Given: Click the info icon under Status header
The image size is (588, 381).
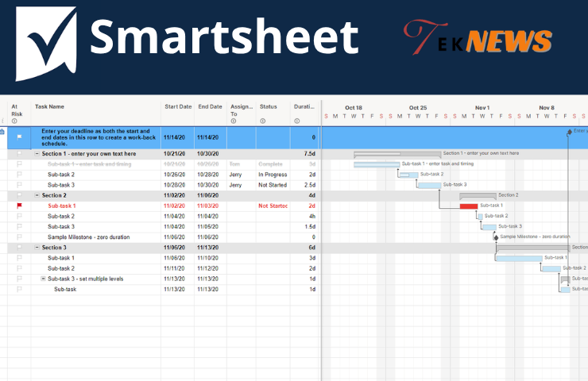Looking at the screenshot, I should tap(262, 121).
